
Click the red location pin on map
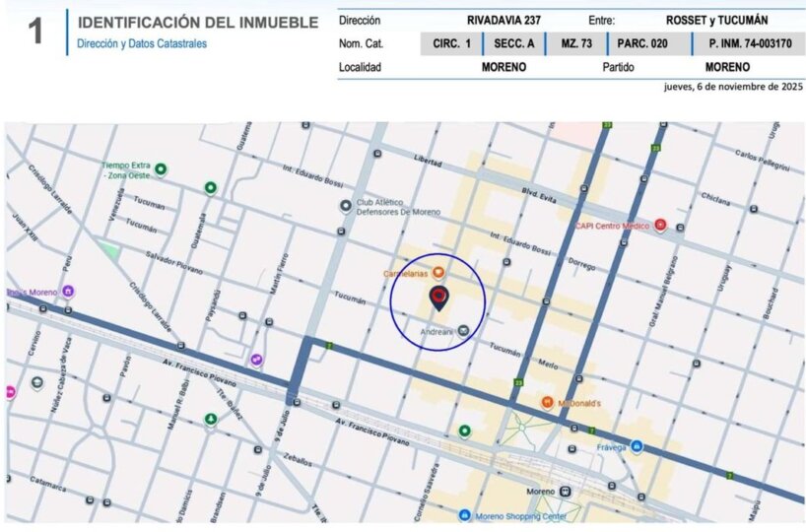coord(438,297)
